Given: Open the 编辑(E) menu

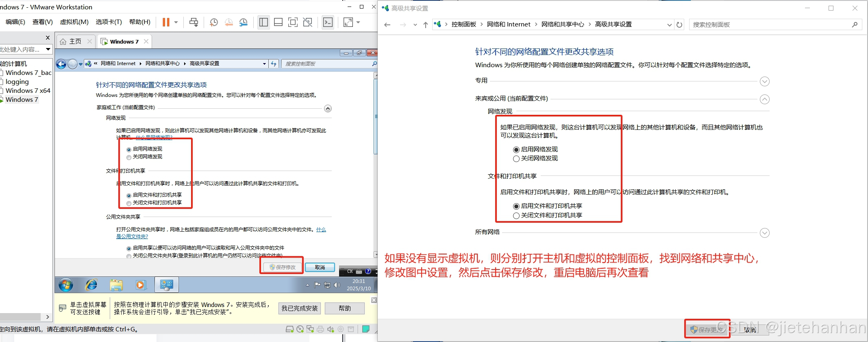Looking at the screenshot, I should coord(15,22).
